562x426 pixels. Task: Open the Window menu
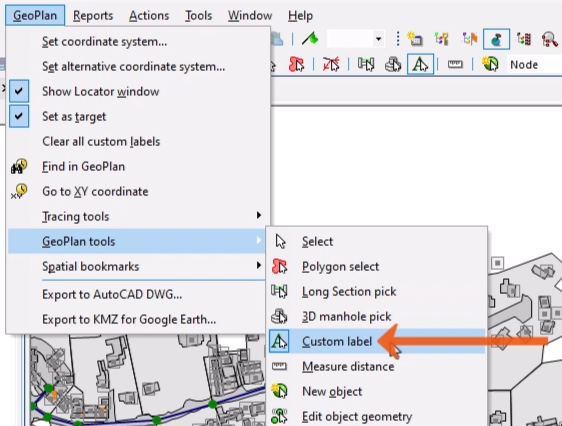tap(250, 15)
